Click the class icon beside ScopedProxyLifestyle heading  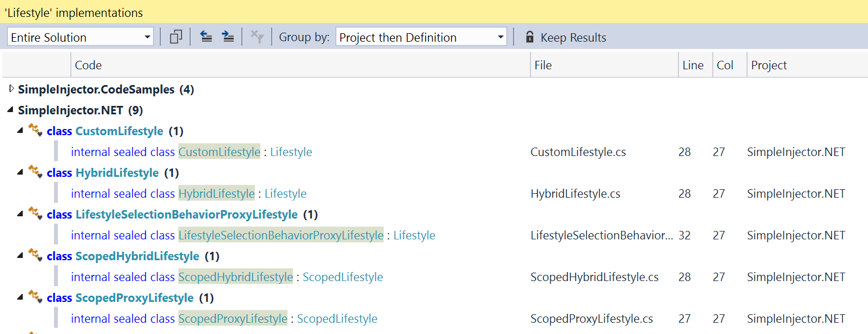[x=35, y=297]
